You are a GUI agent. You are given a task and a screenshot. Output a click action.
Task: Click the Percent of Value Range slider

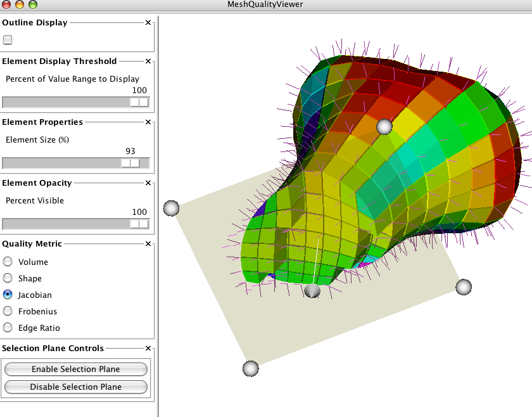[x=139, y=103]
